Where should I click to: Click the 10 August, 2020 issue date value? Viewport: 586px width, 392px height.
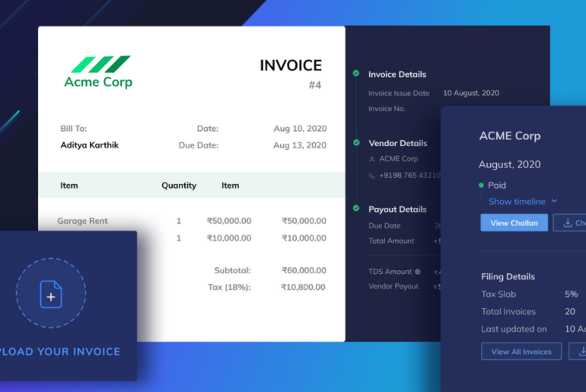471,93
